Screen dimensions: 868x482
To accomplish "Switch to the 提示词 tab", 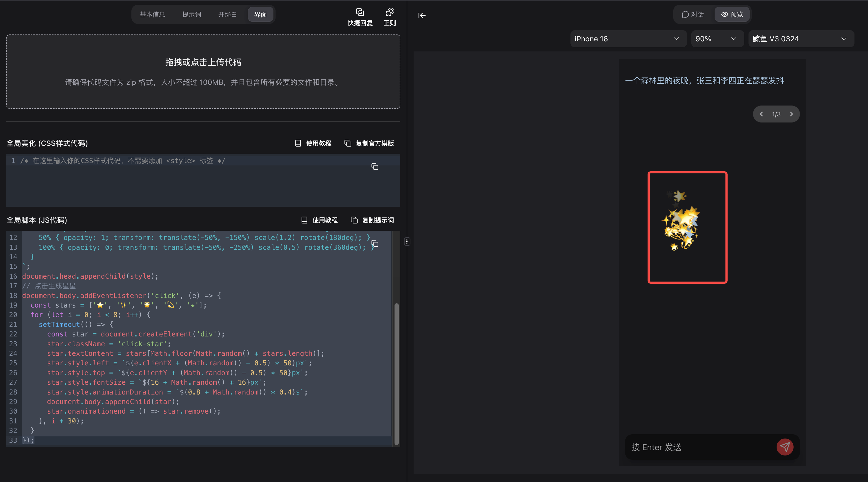I will tap(191, 15).
